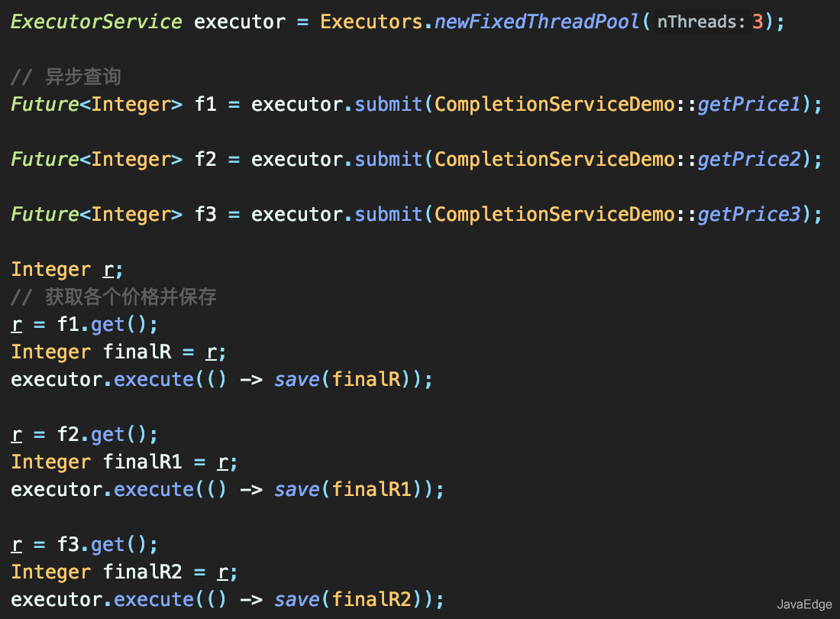
Task: Click the f2 variable declaration
Action: point(205,159)
